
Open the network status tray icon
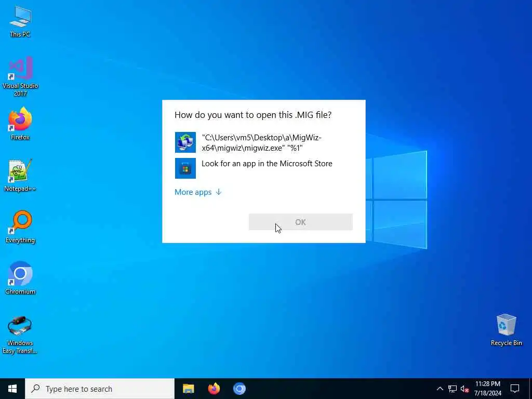[x=453, y=389]
